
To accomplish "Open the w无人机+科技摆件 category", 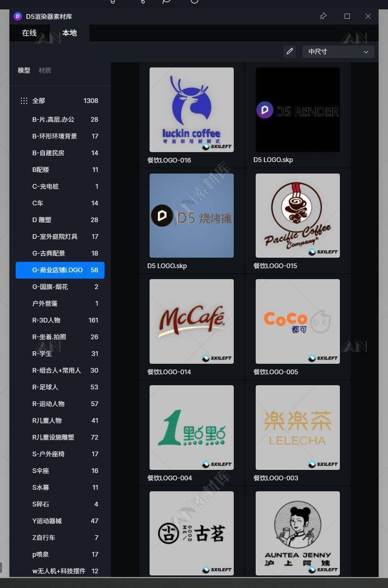I will click(x=60, y=571).
